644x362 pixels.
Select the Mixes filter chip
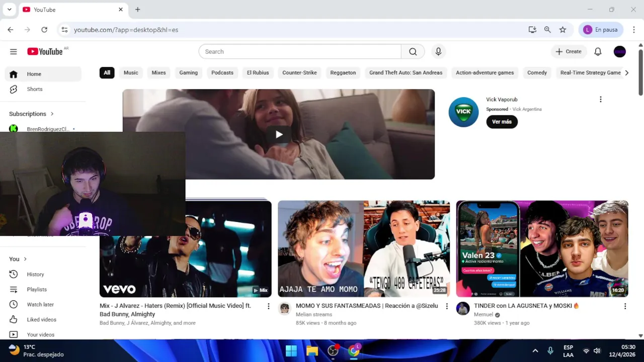coord(158,72)
